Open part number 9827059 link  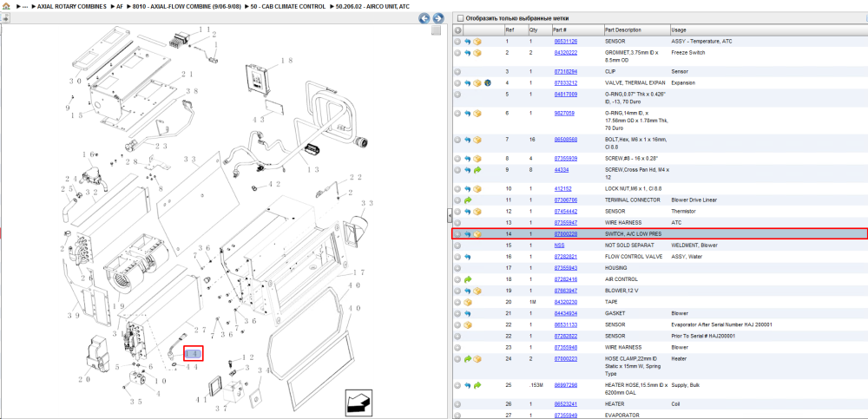coord(564,113)
